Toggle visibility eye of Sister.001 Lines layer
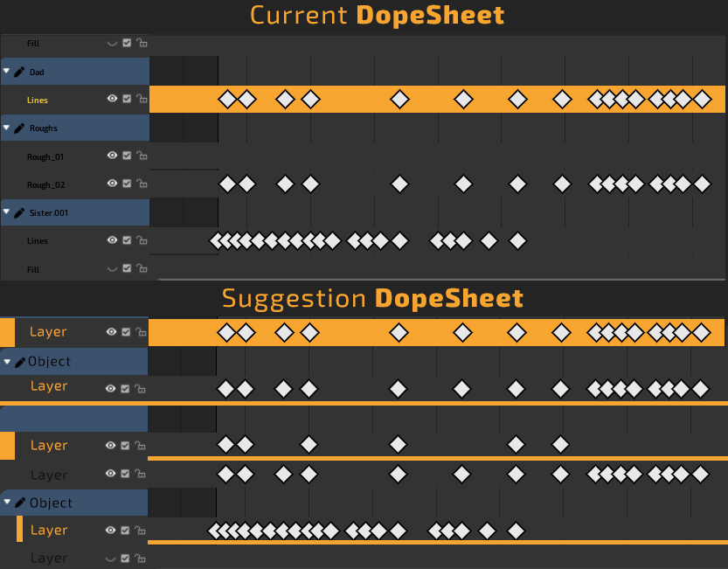The height and width of the screenshot is (569, 728). 112,240
